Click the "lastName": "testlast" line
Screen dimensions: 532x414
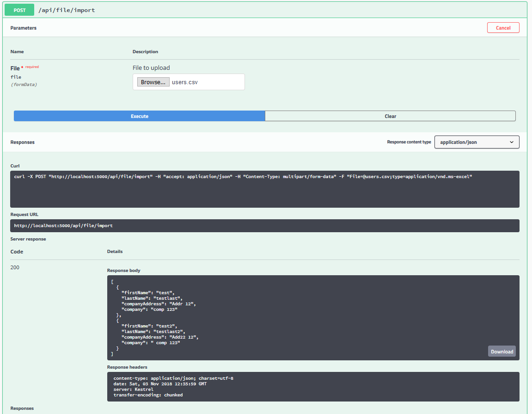(152, 298)
